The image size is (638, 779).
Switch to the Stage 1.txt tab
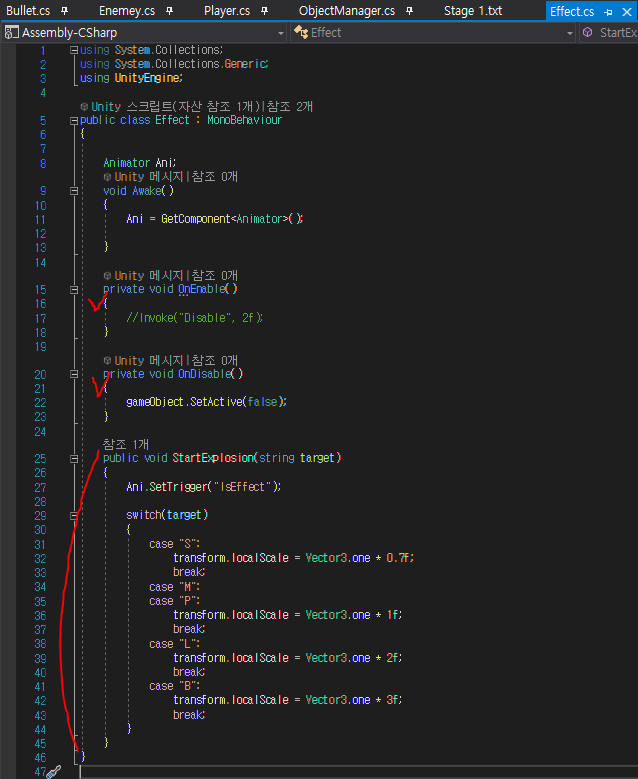pyautogui.click(x=473, y=10)
